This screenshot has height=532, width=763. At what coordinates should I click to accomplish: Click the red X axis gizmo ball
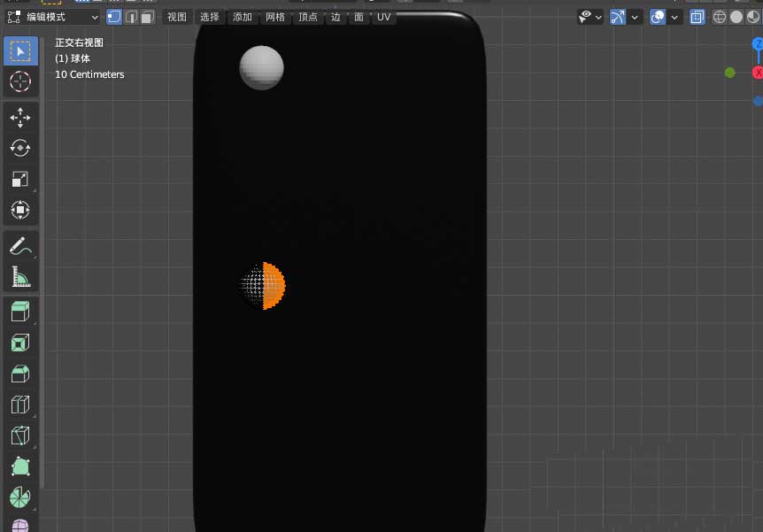pyautogui.click(x=759, y=73)
